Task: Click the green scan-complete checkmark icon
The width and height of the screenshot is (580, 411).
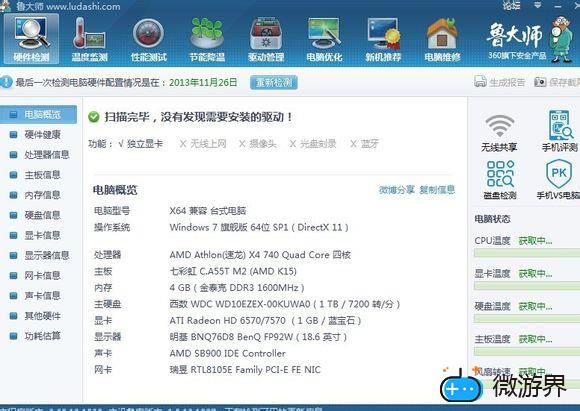Action: click(94, 117)
